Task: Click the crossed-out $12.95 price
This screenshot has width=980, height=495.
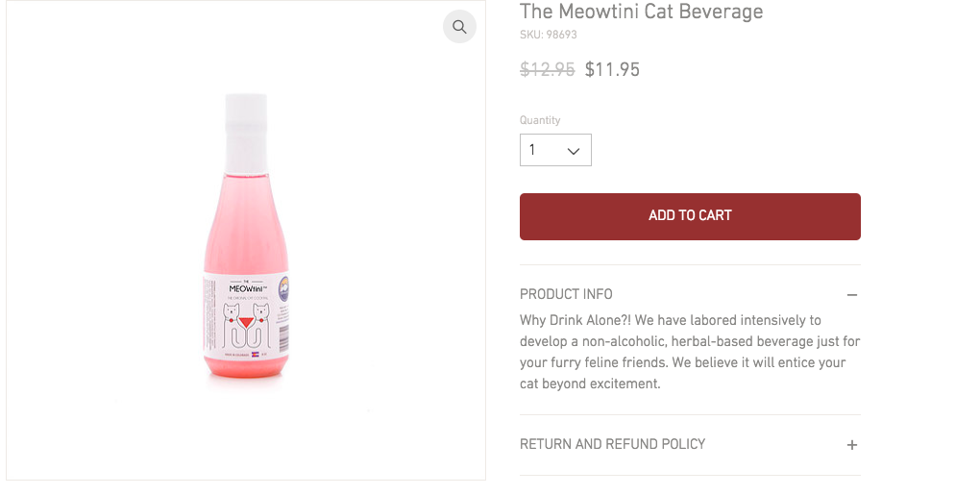Action: [x=547, y=69]
